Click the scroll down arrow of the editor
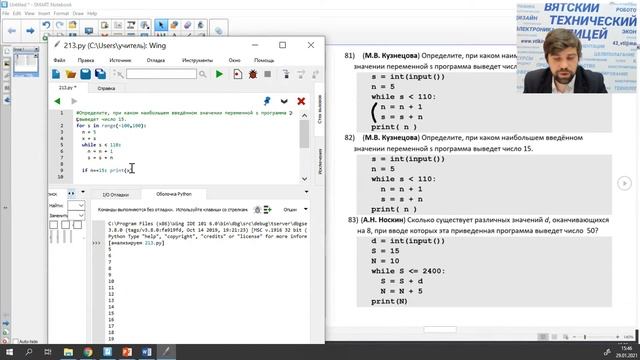The height and width of the screenshot is (360, 640). pyautogui.click(x=304, y=179)
